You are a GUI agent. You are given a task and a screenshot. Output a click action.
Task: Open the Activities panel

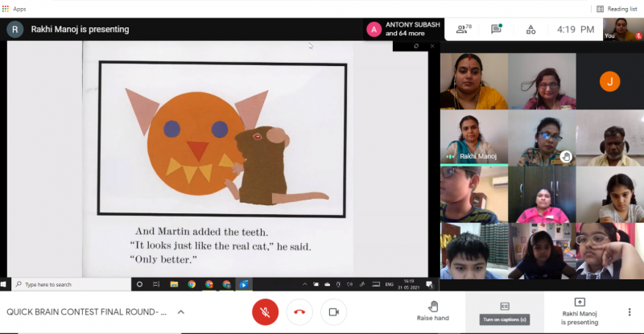coord(530,30)
